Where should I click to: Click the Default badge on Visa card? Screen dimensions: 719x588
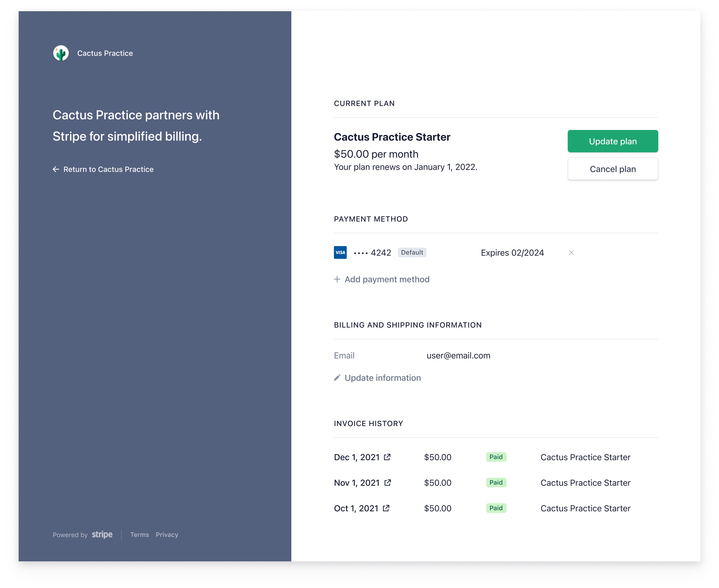coord(412,252)
